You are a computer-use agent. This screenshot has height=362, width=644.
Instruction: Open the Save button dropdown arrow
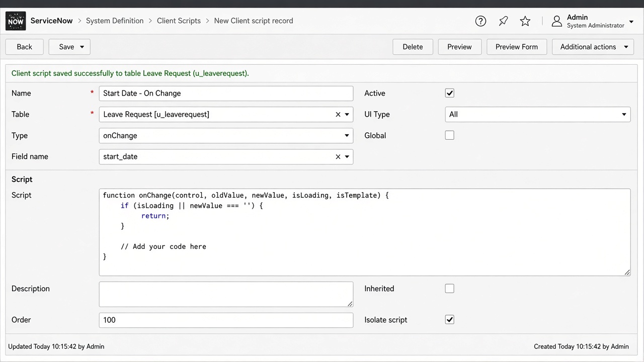[82, 47]
